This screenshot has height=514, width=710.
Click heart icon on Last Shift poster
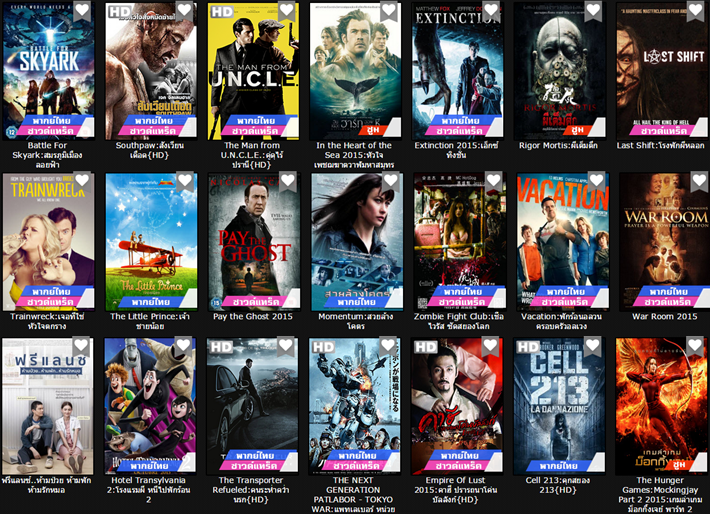(696, 11)
